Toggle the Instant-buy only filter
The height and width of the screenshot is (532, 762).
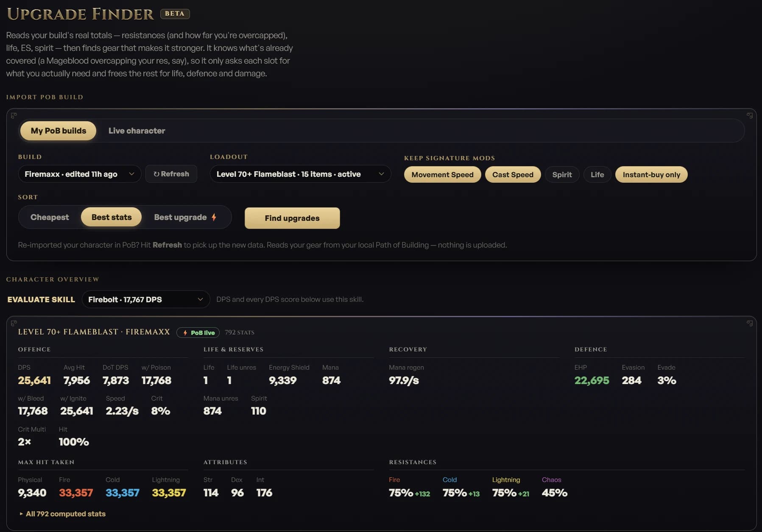pos(651,175)
